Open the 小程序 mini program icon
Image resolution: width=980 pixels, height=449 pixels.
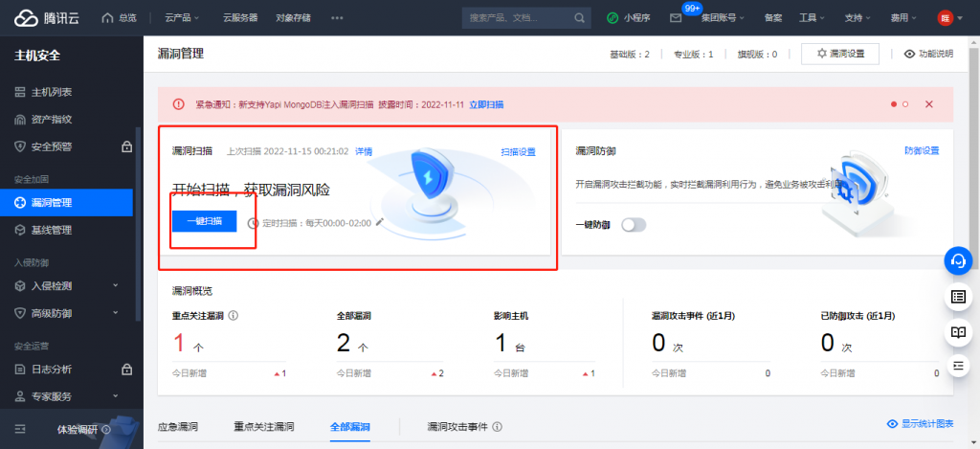[613, 17]
